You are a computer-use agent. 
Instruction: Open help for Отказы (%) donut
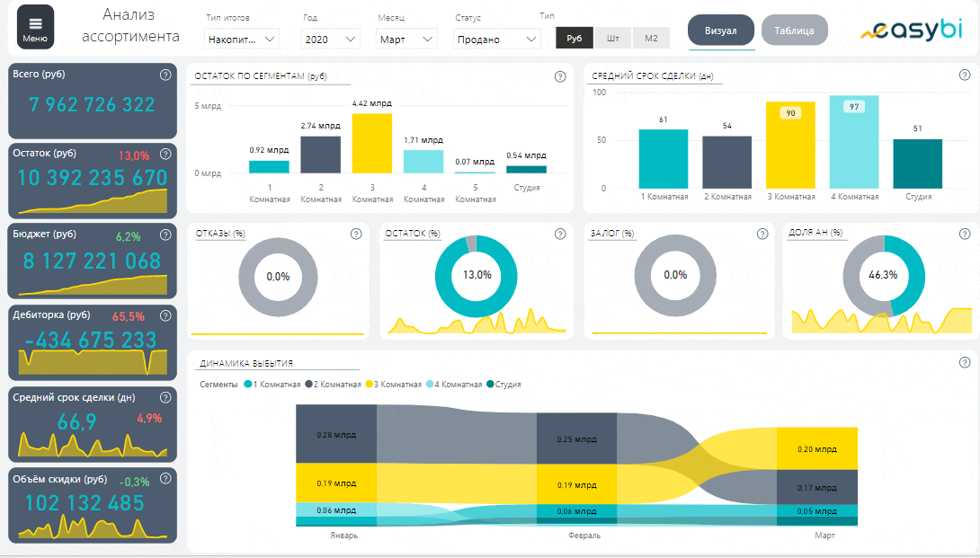point(356,235)
